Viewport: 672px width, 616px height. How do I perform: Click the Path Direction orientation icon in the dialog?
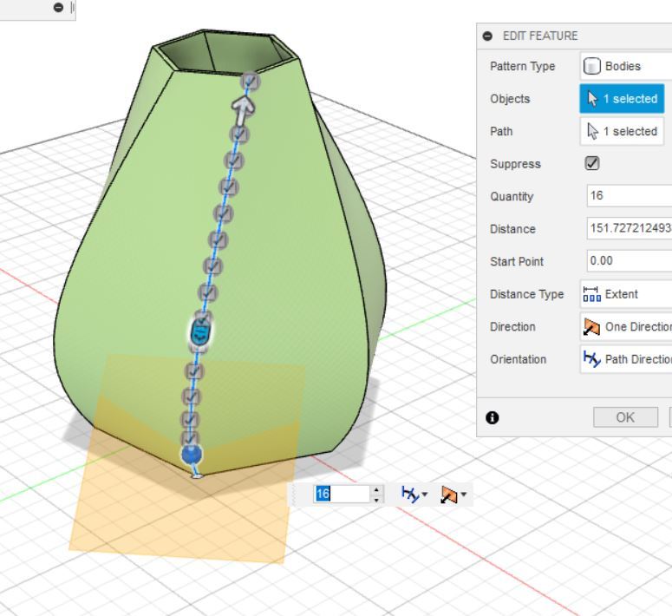point(592,359)
